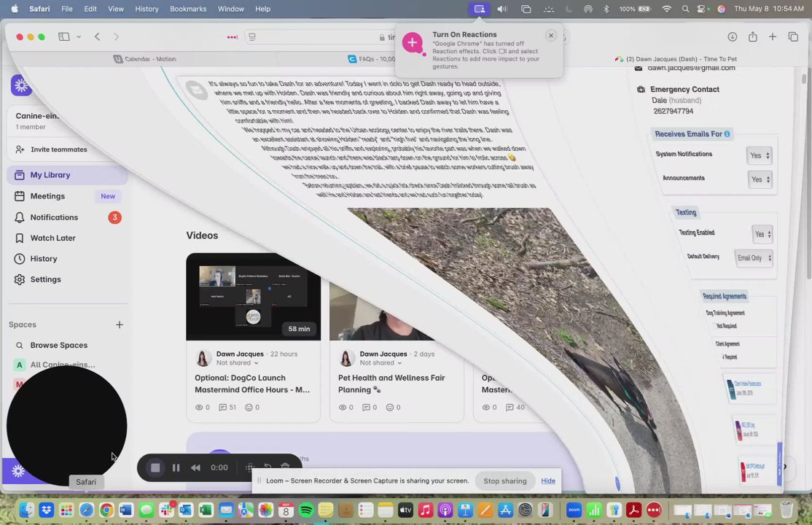Dismiss the Turn On Reactions notification

click(x=551, y=35)
